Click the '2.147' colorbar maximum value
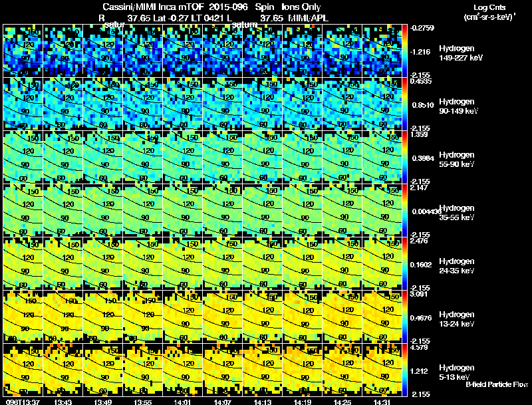532x405 pixels. [x=420, y=188]
